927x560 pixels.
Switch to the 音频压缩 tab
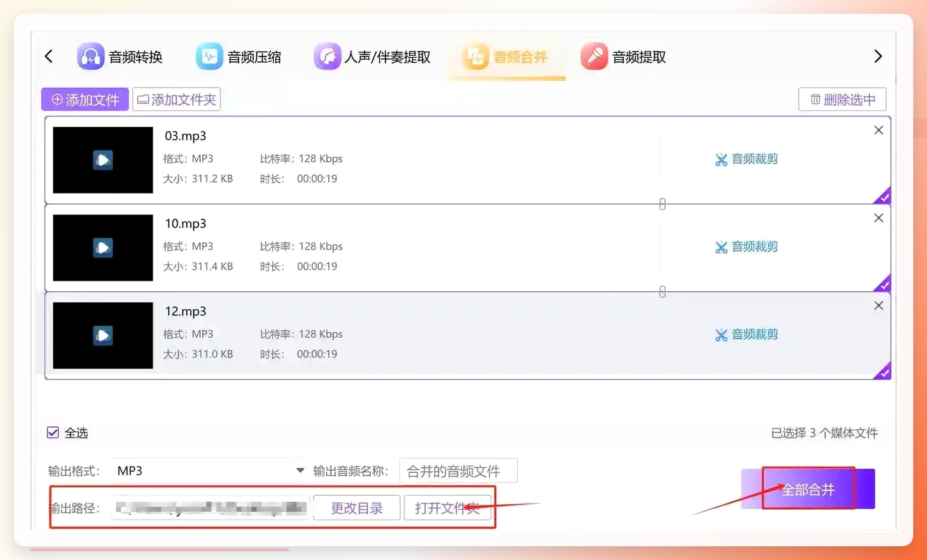pyautogui.click(x=238, y=56)
